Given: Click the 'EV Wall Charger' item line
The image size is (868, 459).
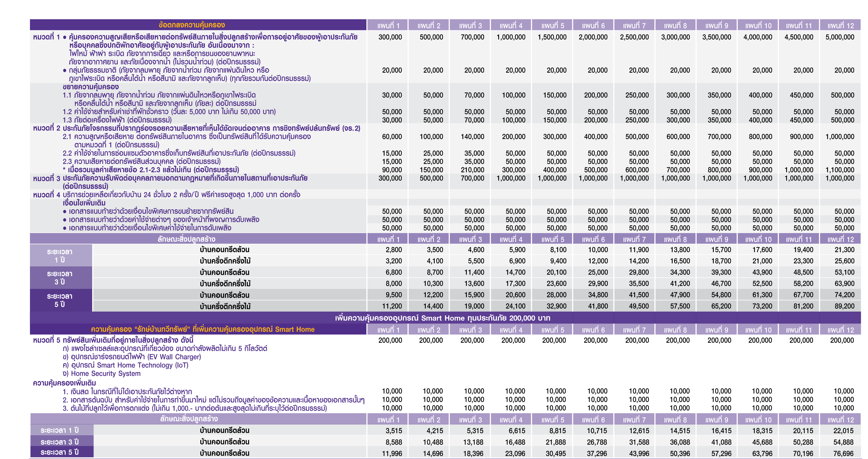Looking at the screenshot, I should [x=132, y=357].
